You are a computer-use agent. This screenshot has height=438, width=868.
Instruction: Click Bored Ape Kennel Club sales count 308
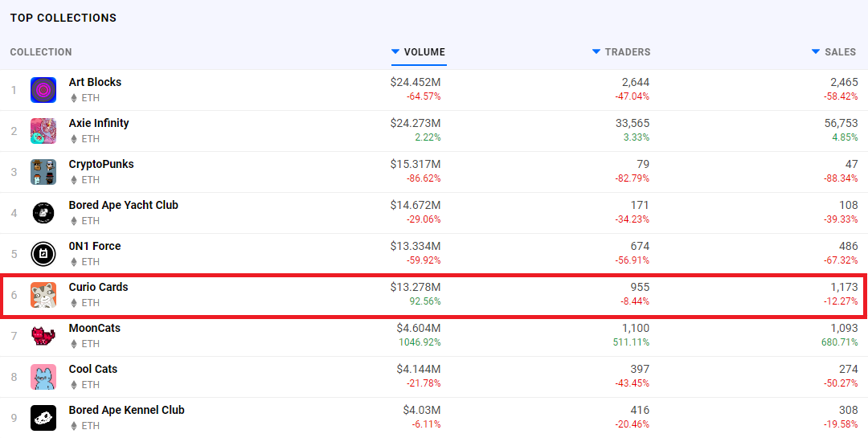point(849,411)
